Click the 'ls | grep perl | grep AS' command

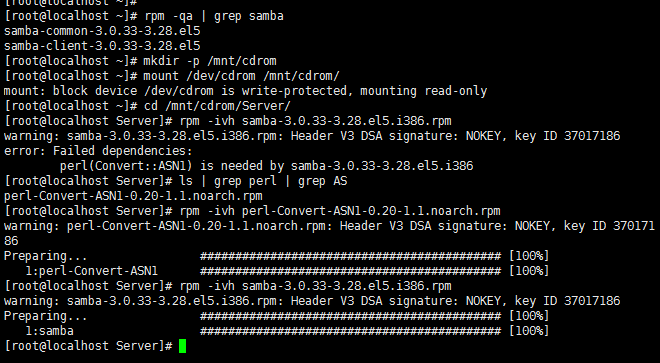(263, 181)
